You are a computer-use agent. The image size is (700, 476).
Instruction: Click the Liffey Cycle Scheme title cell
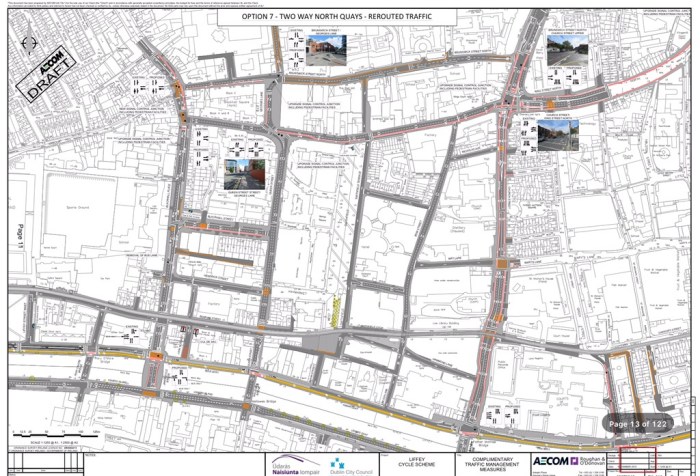[407, 464]
